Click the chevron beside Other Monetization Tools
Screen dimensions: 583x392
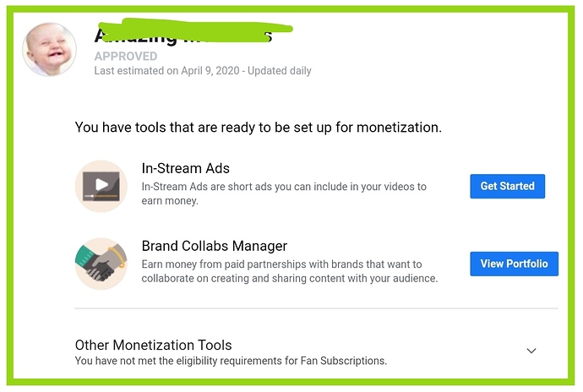click(x=531, y=351)
